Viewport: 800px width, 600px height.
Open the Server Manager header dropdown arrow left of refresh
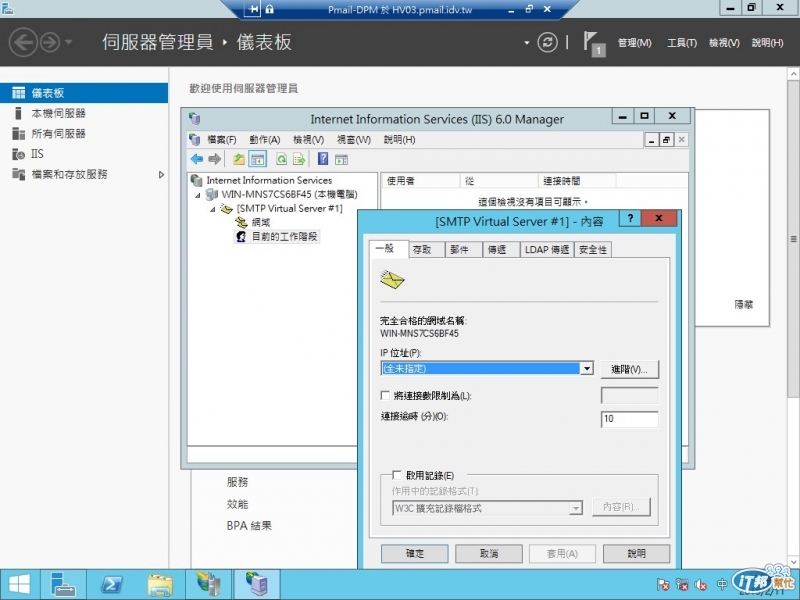(527, 43)
